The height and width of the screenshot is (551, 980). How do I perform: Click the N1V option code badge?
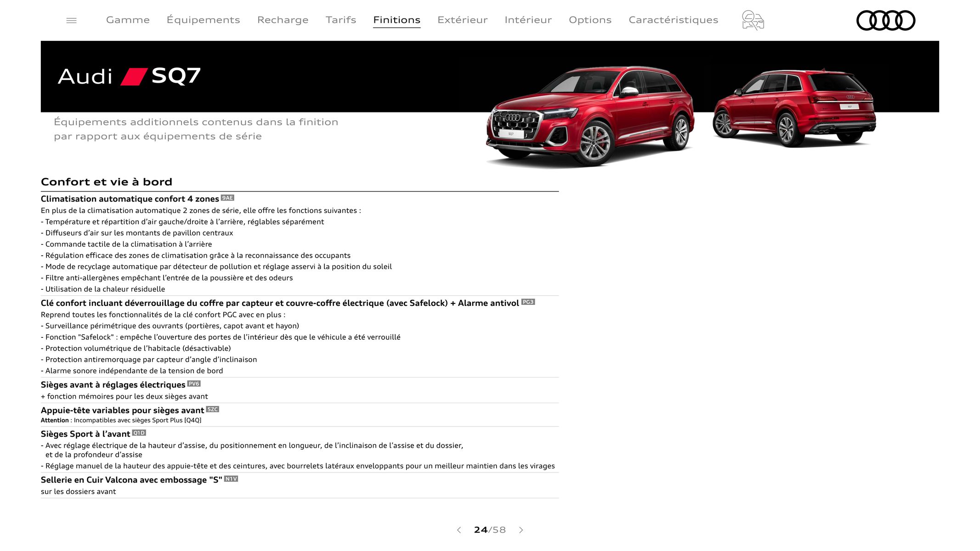(x=231, y=479)
